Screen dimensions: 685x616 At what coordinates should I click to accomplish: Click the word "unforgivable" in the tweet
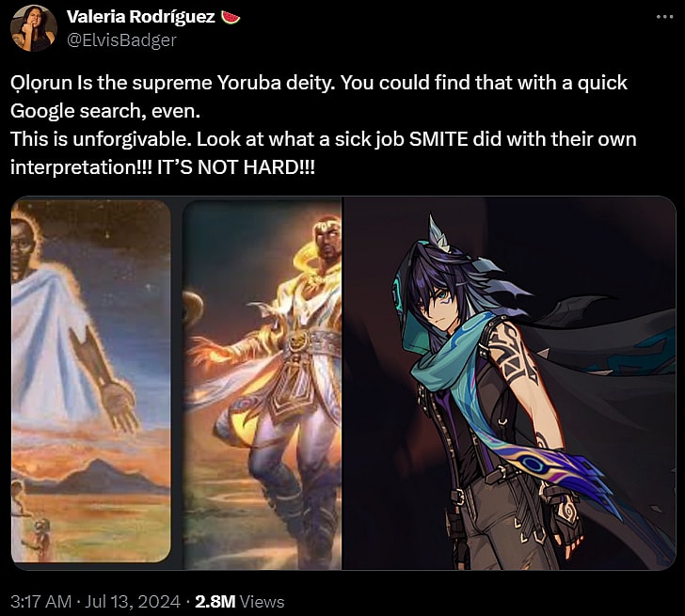click(x=133, y=139)
